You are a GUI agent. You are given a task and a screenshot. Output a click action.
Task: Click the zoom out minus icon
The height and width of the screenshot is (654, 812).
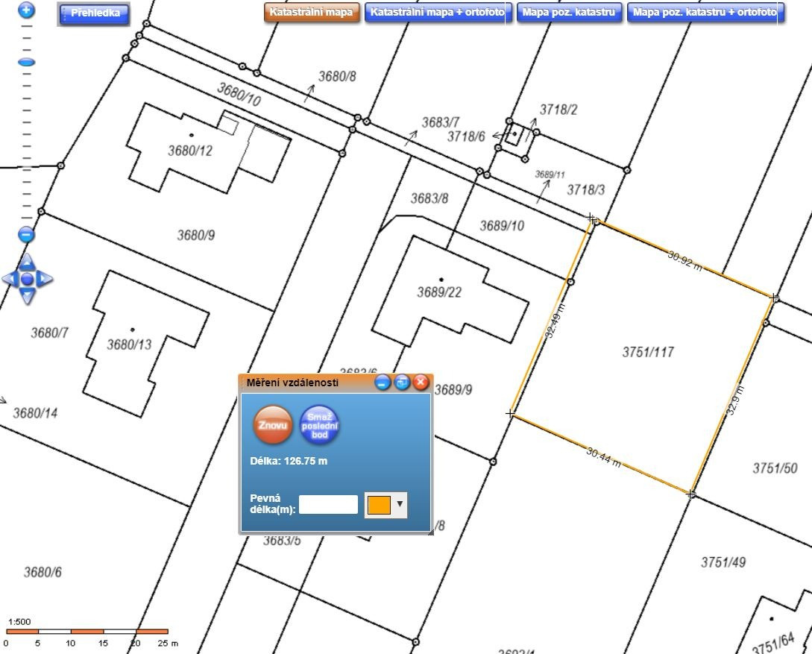[x=26, y=235]
